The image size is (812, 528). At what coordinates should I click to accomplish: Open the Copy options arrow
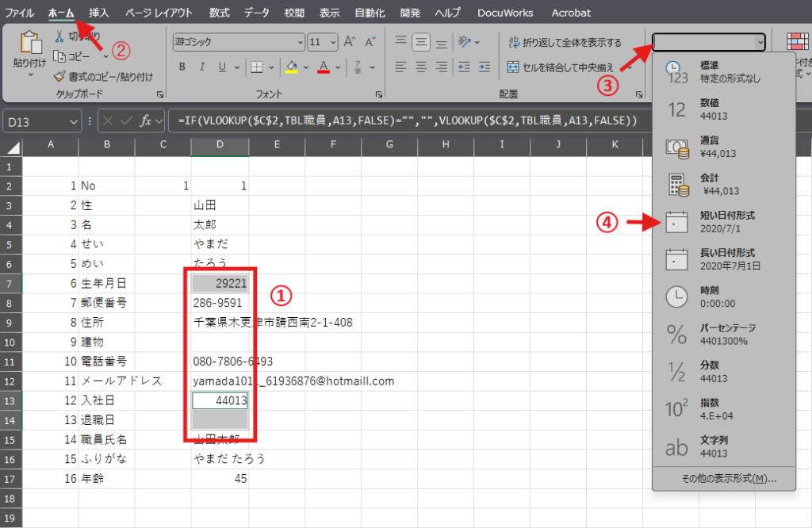[x=105, y=56]
